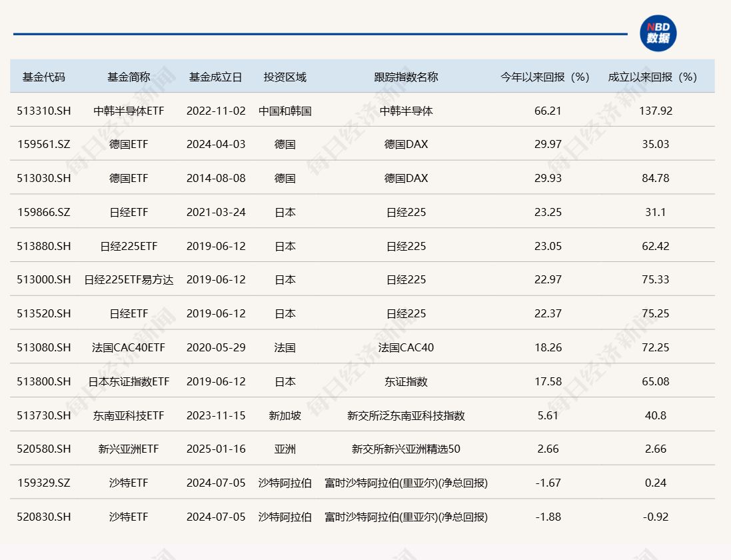Select the 137.92 since-inception return value
The width and height of the screenshot is (731, 560).
point(655,111)
